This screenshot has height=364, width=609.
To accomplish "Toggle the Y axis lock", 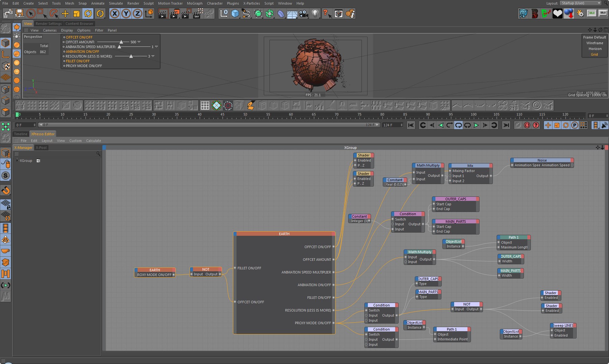I will tap(126, 14).
